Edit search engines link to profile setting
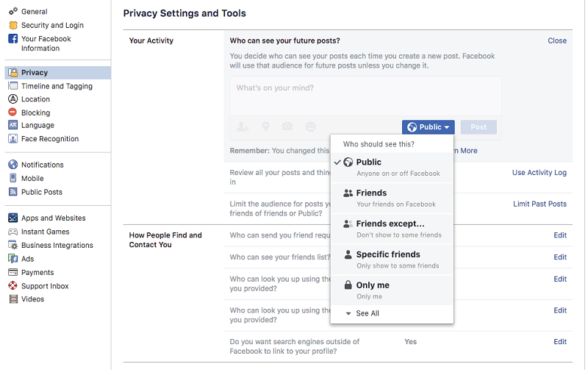 pyautogui.click(x=560, y=342)
